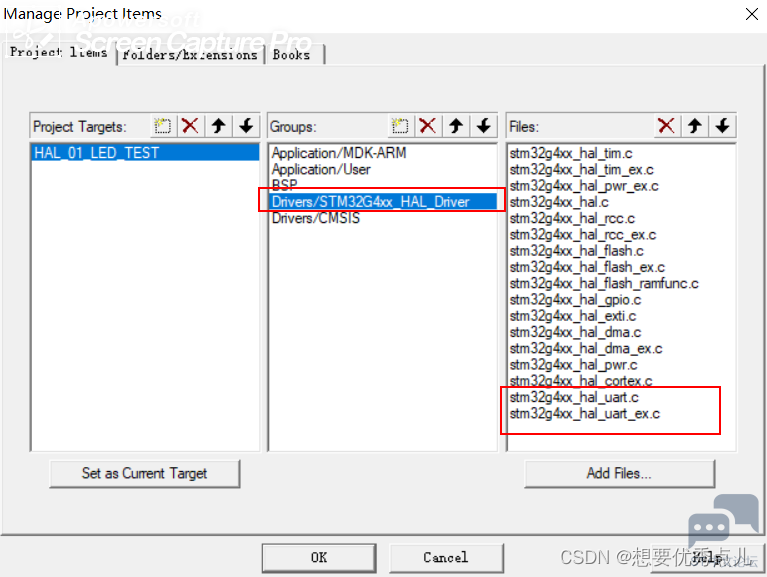The width and height of the screenshot is (767, 577).
Task: Click the Cancel button
Action: (x=446, y=557)
